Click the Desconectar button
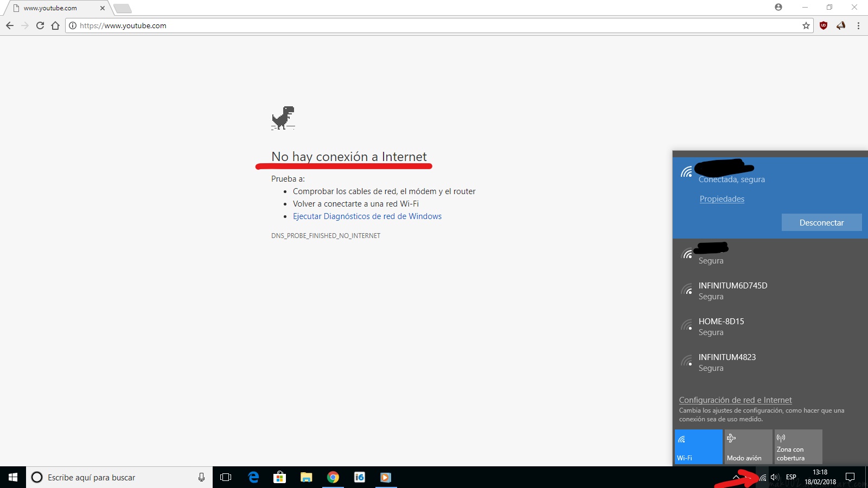Image resolution: width=868 pixels, height=488 pixels. [x=821, y=222]
